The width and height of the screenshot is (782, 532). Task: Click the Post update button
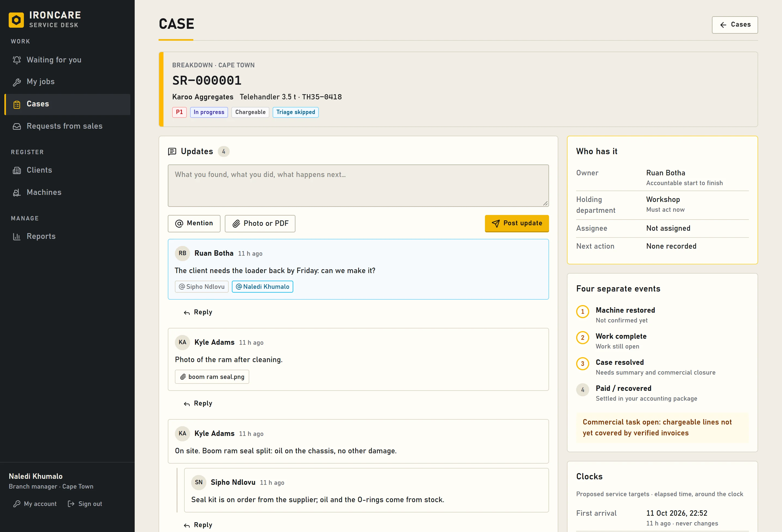(x=516, y=224)
